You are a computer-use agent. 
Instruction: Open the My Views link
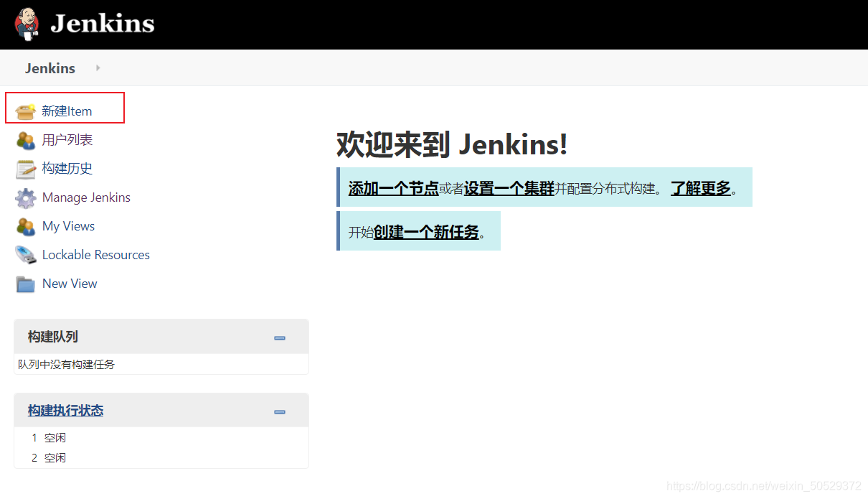coord(68,226)
